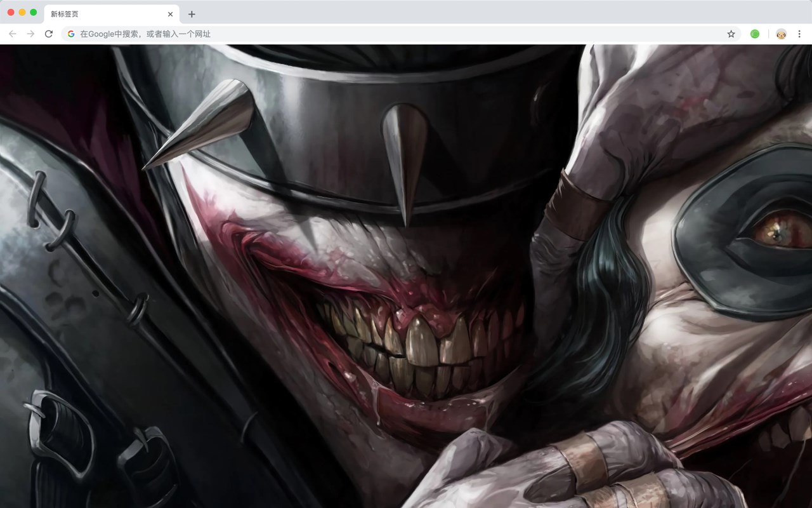Open the profile avatar menu

[x=782, y=34]
